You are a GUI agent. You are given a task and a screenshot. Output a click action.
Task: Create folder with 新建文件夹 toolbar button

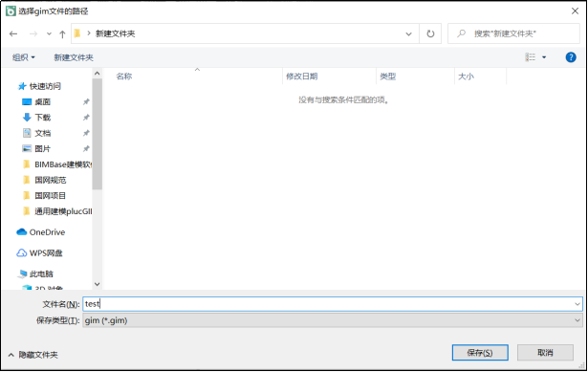(74, 57)
